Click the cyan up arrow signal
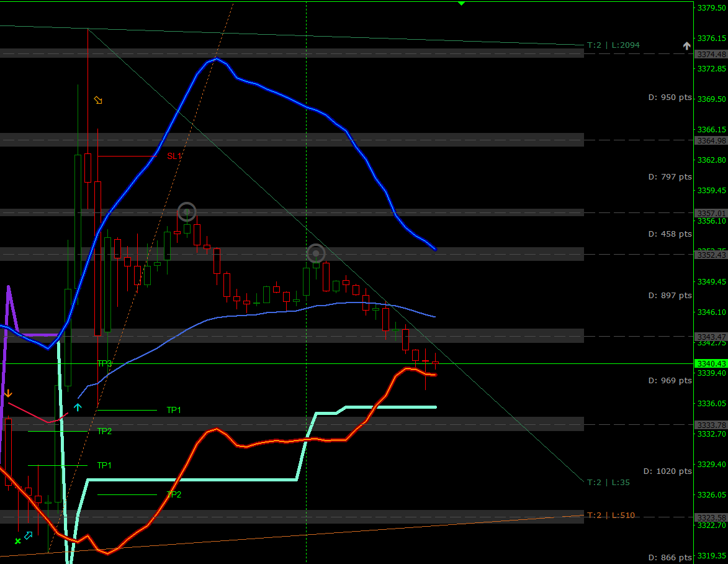 click(x=78, y=407)
